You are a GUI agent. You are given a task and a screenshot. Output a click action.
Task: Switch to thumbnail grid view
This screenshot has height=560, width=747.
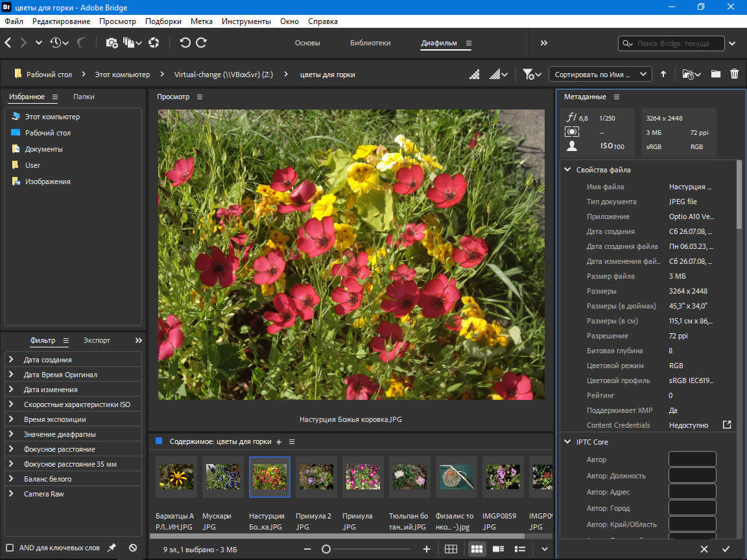coord(477,549)
